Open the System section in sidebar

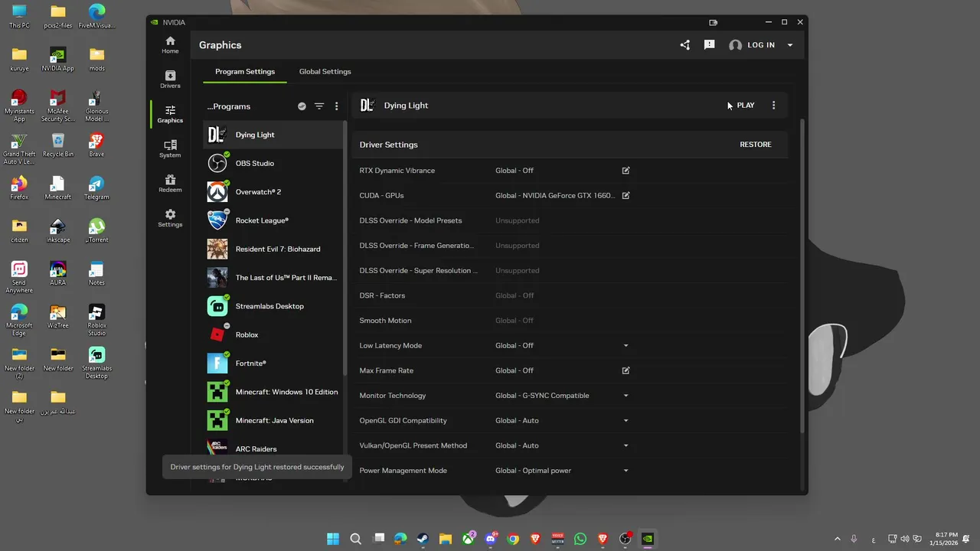pos(170,148)
